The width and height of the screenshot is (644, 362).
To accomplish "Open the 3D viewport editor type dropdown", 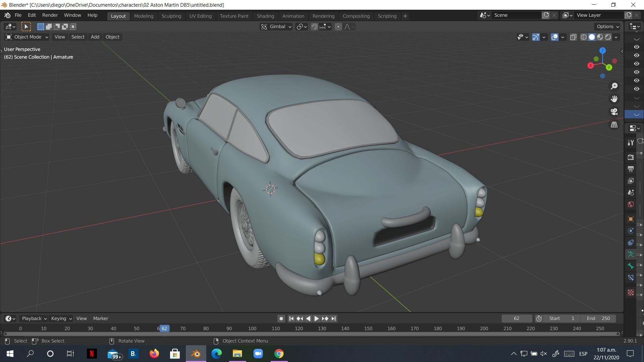I will 10,26.
